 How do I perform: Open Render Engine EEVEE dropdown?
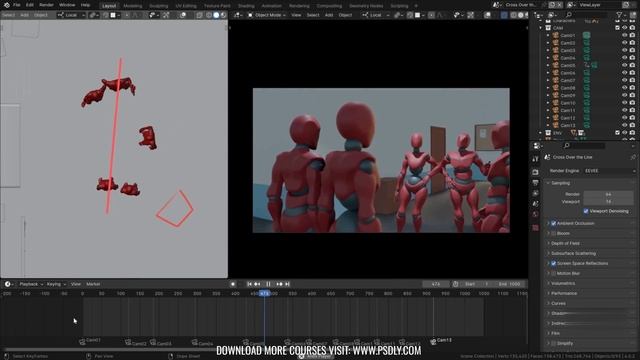click(609, 171)
